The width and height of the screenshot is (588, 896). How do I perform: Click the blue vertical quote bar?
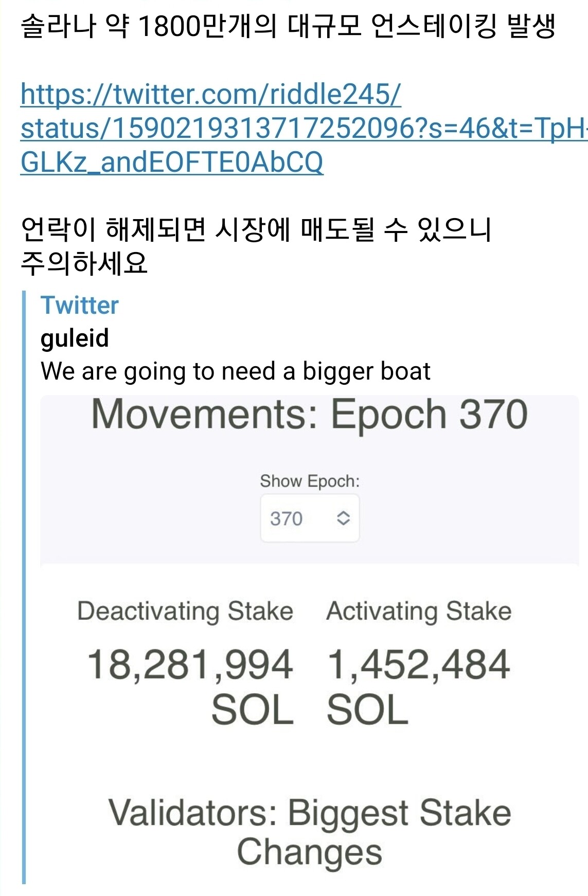tap(24, 586)
